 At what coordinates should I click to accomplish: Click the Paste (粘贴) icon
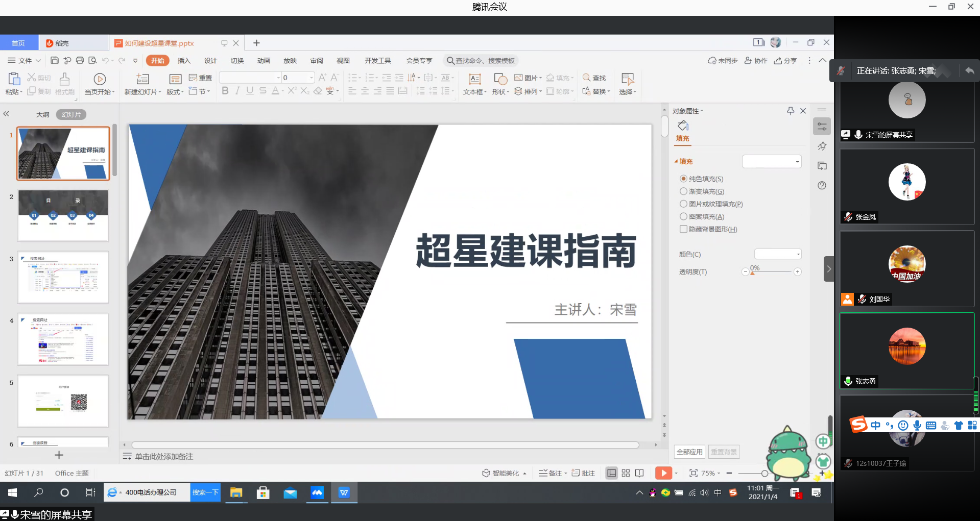14,79
